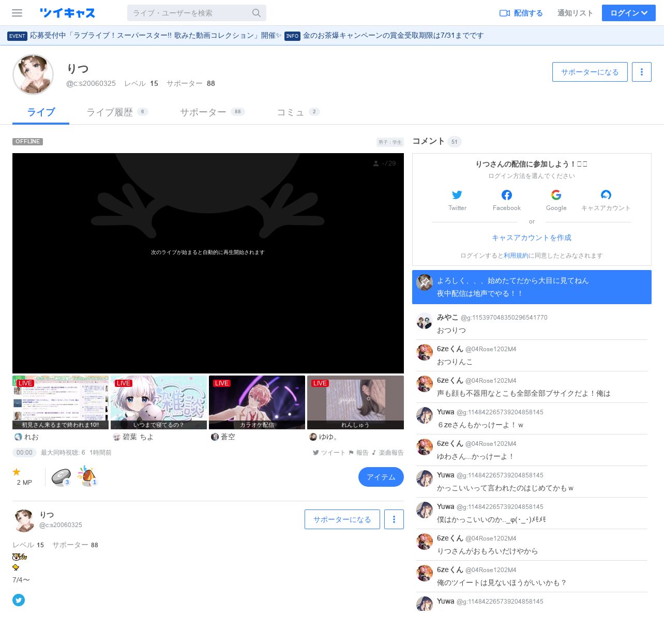The width and height of the screenshot is (664, 644).
Task: Log in with Facebook icon
Action: tap(507, 195)
